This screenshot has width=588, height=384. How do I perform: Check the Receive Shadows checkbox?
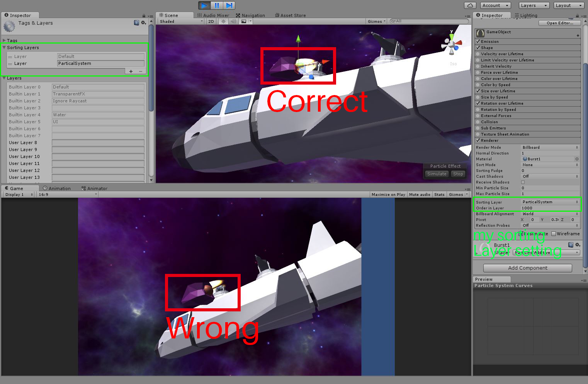point(523,182)
